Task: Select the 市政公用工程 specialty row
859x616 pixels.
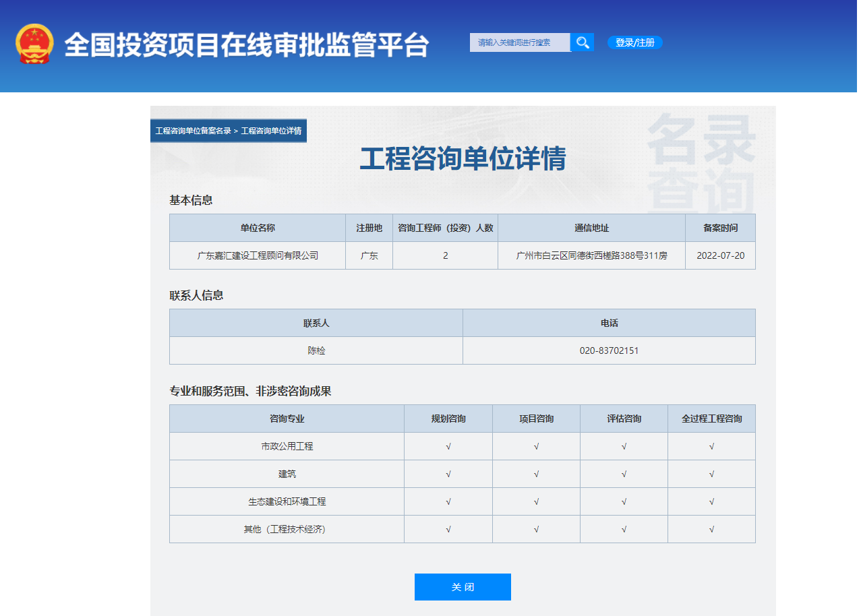Action: tap(463, 446)
